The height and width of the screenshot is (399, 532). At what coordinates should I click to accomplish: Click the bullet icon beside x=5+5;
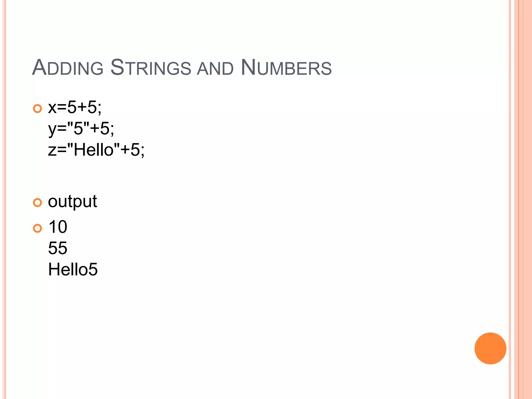[37, 108]
